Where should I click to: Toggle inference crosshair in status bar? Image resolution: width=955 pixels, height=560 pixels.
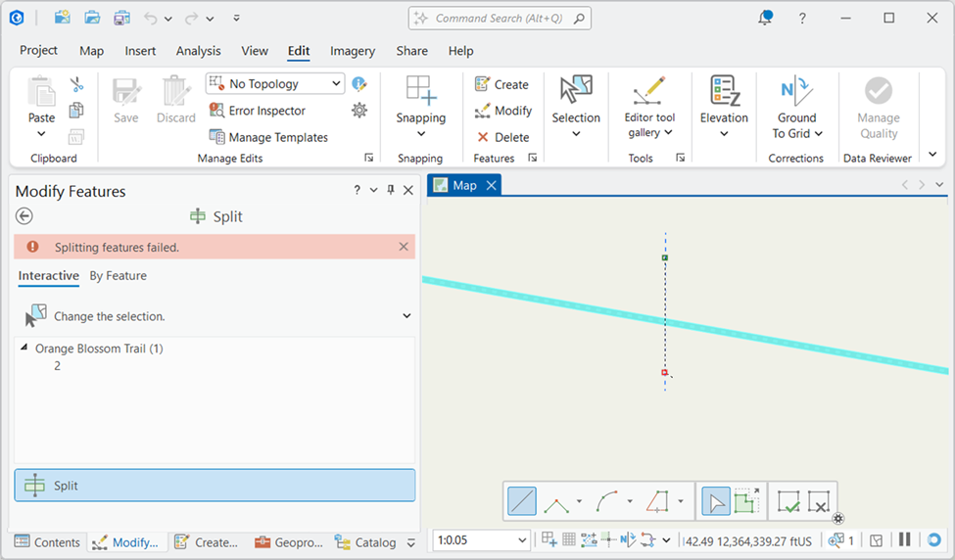[608, 539]
